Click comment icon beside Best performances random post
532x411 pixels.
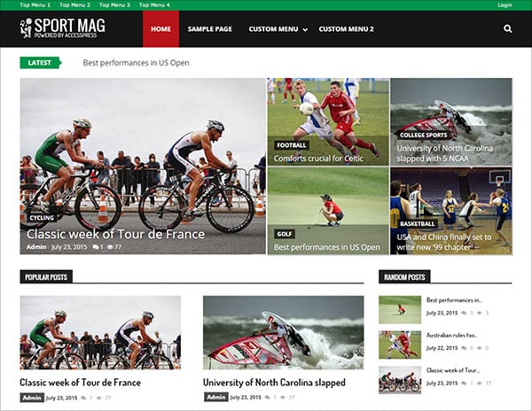pyautogui.click(x=464, y=313)
